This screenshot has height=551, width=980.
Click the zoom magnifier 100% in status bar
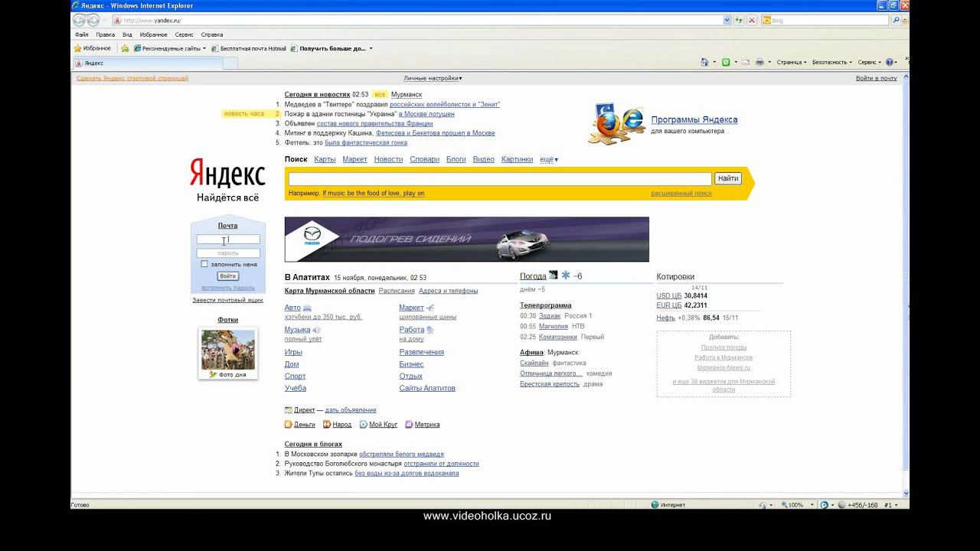(791, 505)
